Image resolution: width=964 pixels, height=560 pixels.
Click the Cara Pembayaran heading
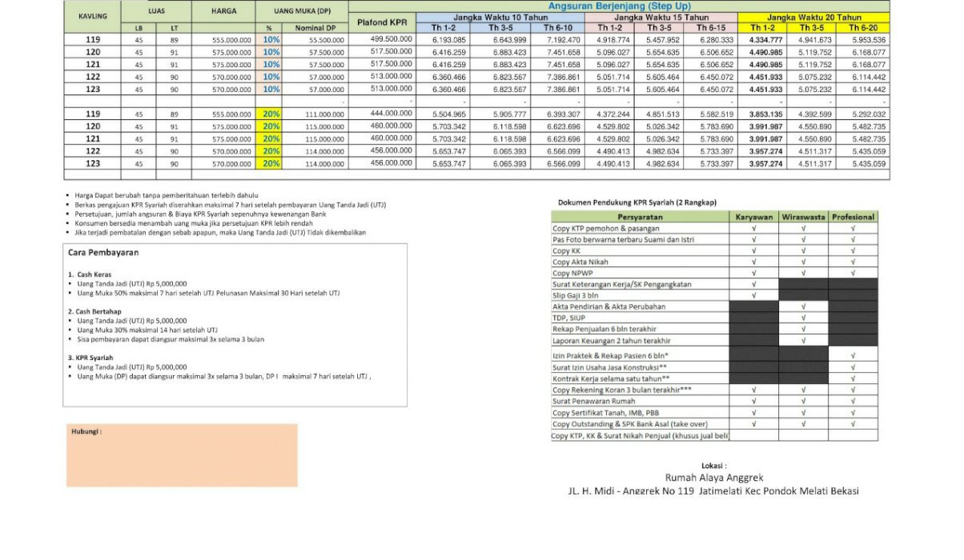[102, 252]
